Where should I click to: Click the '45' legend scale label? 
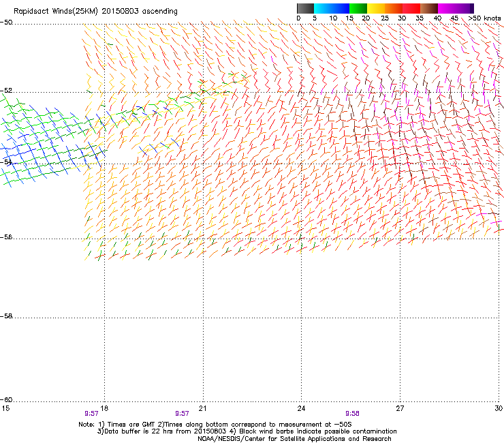point(454,18)
